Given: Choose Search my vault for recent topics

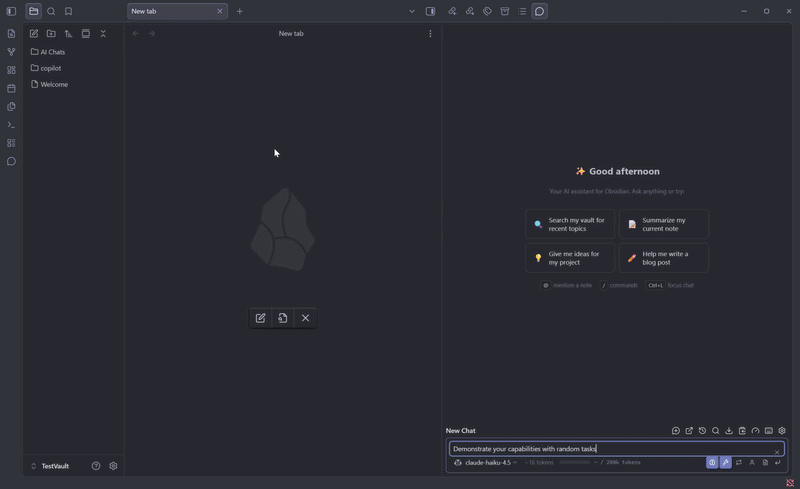Looking at the screenshot, I should point(570,224).
